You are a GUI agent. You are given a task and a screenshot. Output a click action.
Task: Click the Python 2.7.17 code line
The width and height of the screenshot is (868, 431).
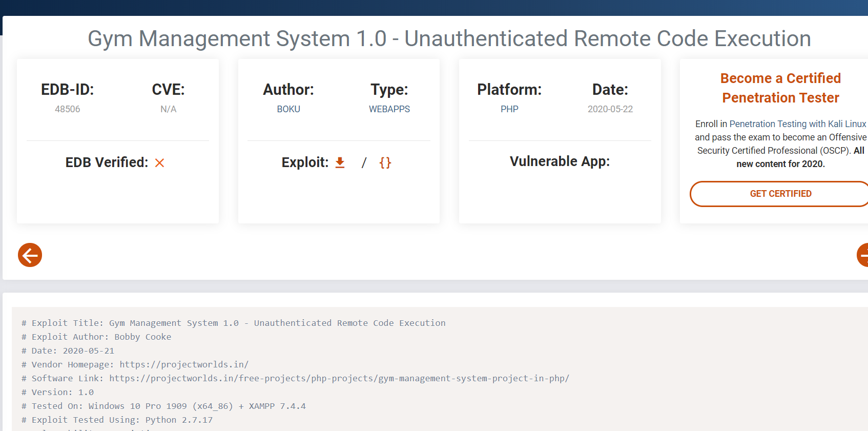click(x=117, y=420)
